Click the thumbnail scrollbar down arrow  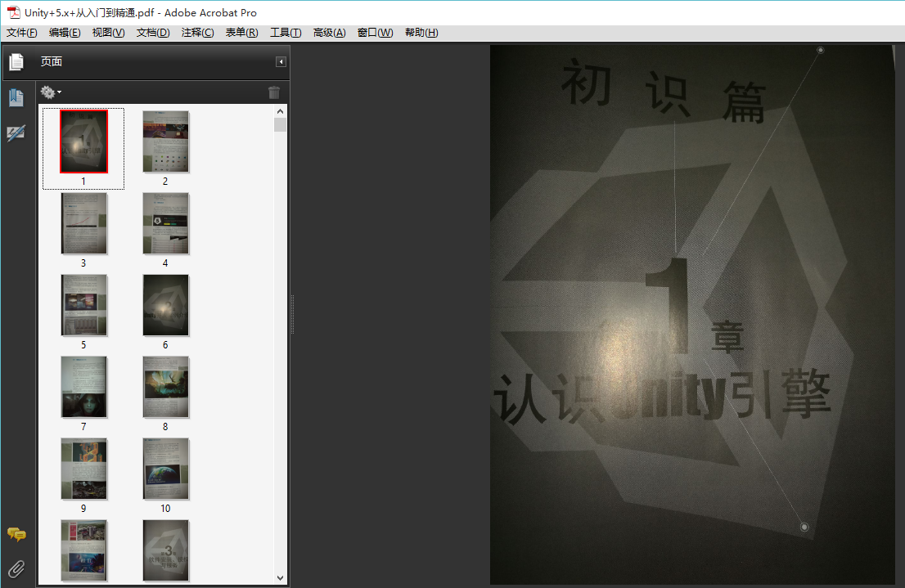[x=281, y=577]
